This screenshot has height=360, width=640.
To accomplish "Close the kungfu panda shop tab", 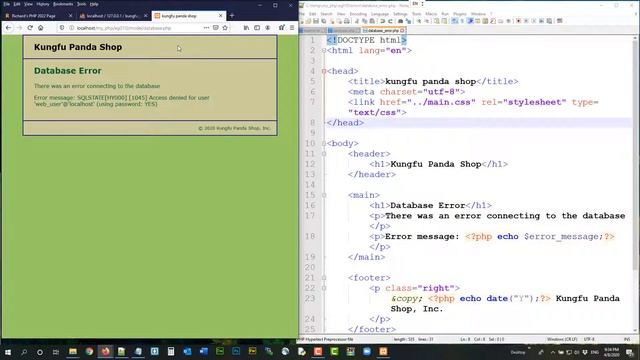I will click(x=221, y=16).
